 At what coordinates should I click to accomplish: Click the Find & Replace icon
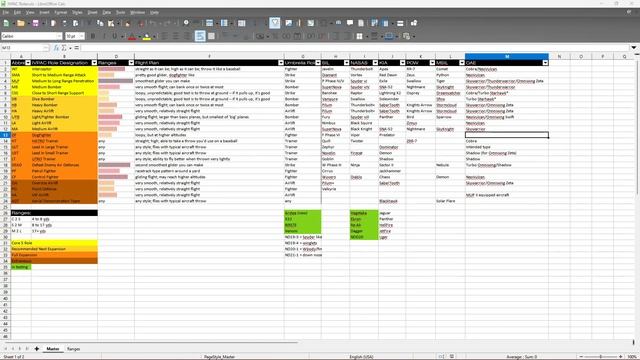[186, 23]
